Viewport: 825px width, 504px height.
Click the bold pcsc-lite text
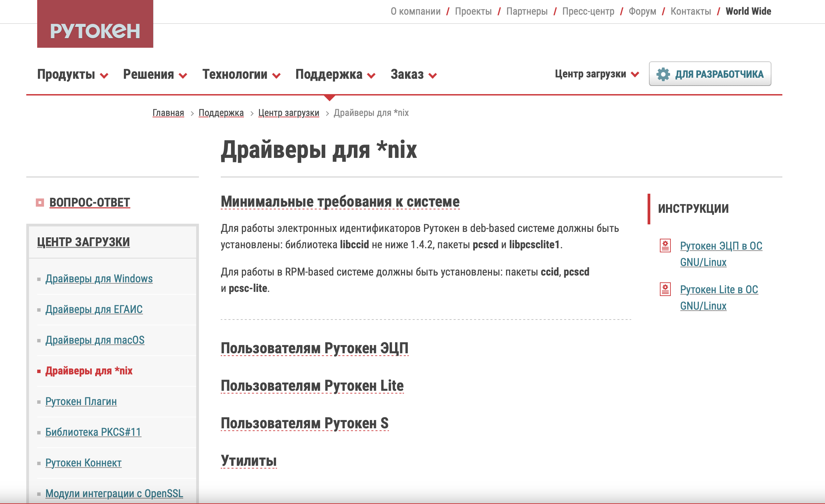coord(248,288)
